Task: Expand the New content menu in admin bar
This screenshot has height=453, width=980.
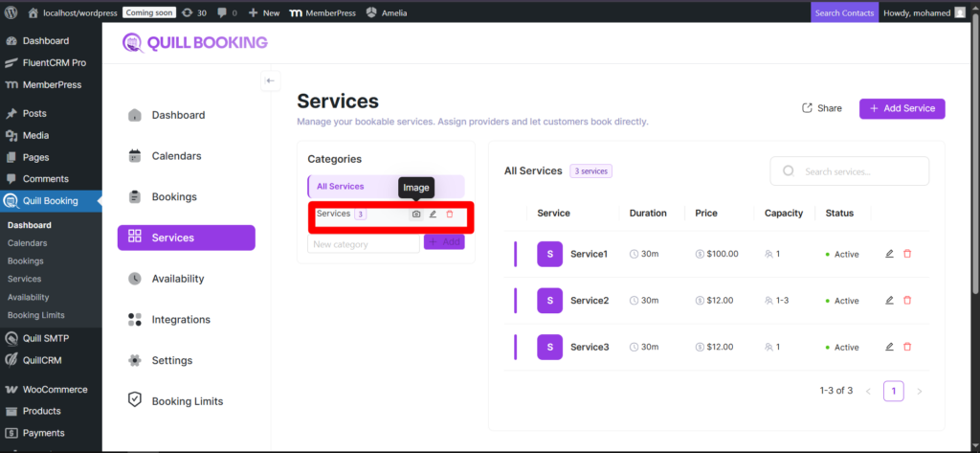Action: point(263,13)
